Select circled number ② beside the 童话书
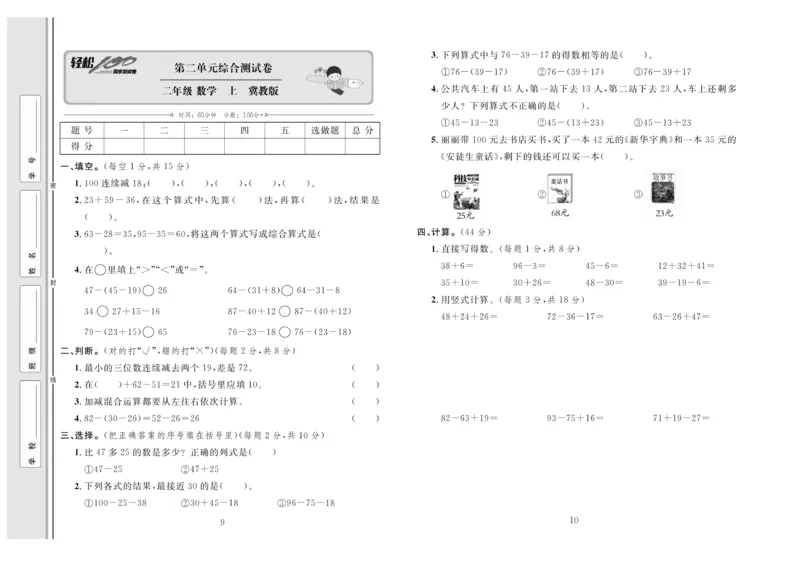The image size is (800, 583). click(x=540, y=194)
